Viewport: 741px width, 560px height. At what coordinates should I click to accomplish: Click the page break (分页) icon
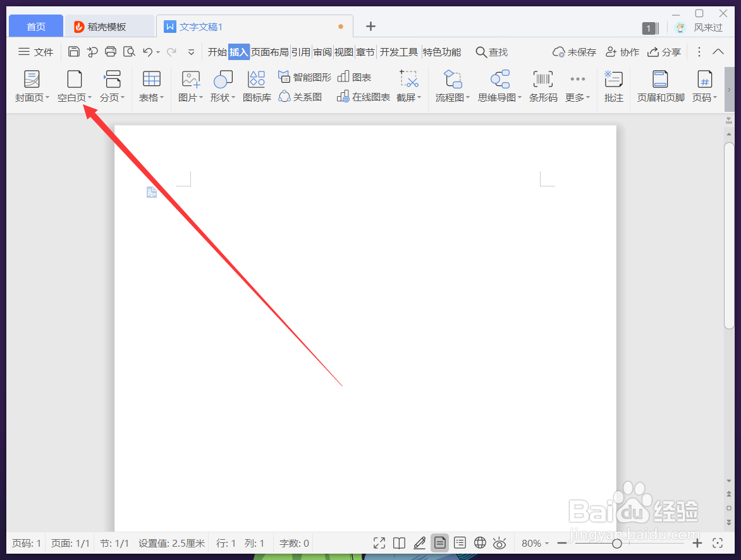(x=113, y=79)
